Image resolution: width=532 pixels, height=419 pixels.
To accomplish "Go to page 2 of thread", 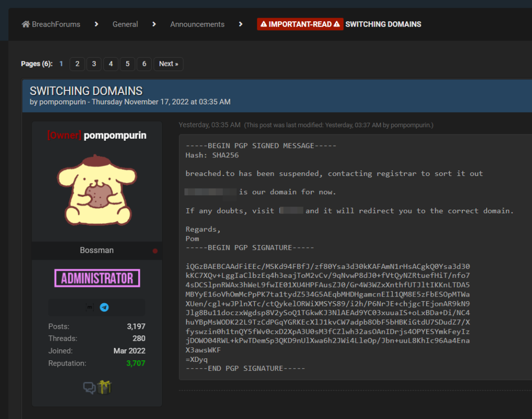I will coord(77,64).
